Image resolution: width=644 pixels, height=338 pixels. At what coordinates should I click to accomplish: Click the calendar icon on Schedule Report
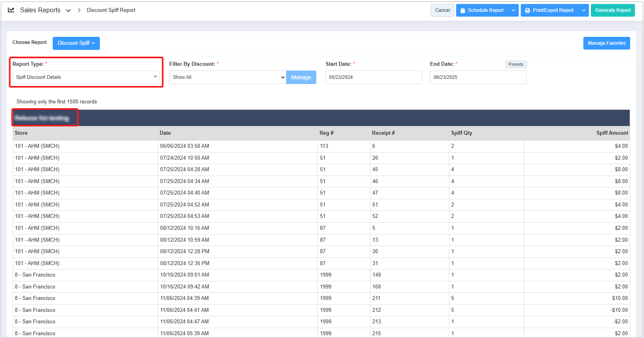click(462, 11)
